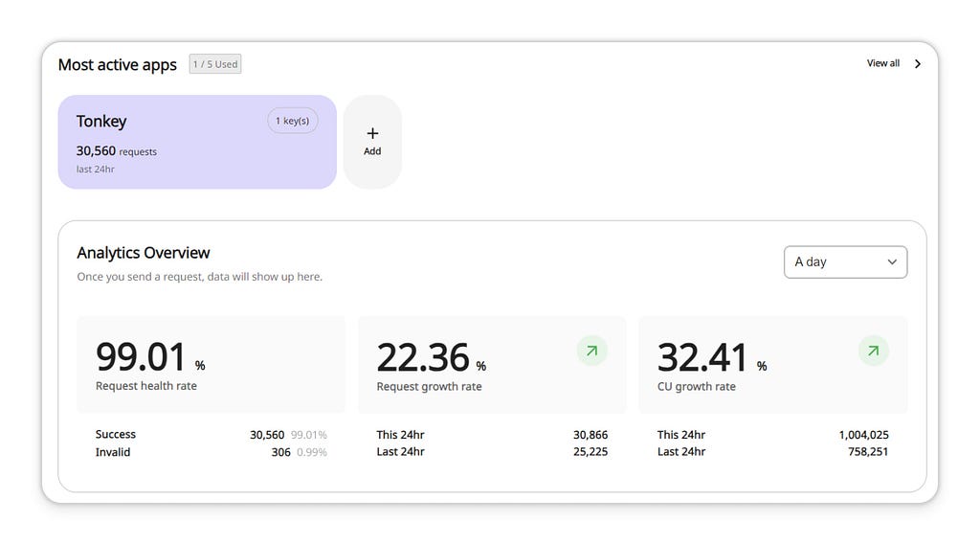Click the Request growth rate green arrow icon
980x545 pixels.
(591, 351)
